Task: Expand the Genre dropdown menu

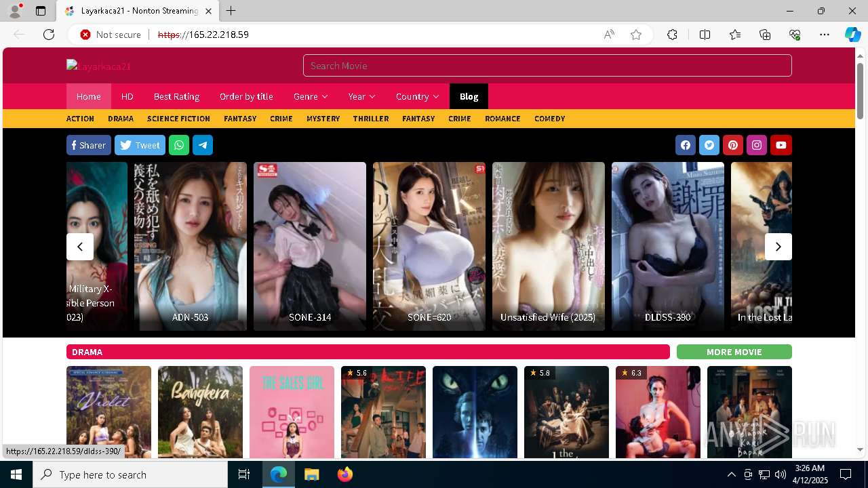Action: [x=311, y=96]
